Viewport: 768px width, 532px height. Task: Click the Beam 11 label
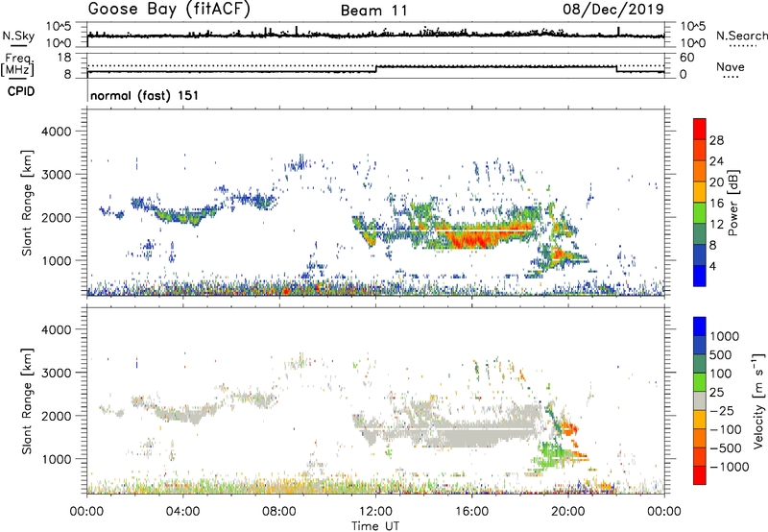coord(374,11)
